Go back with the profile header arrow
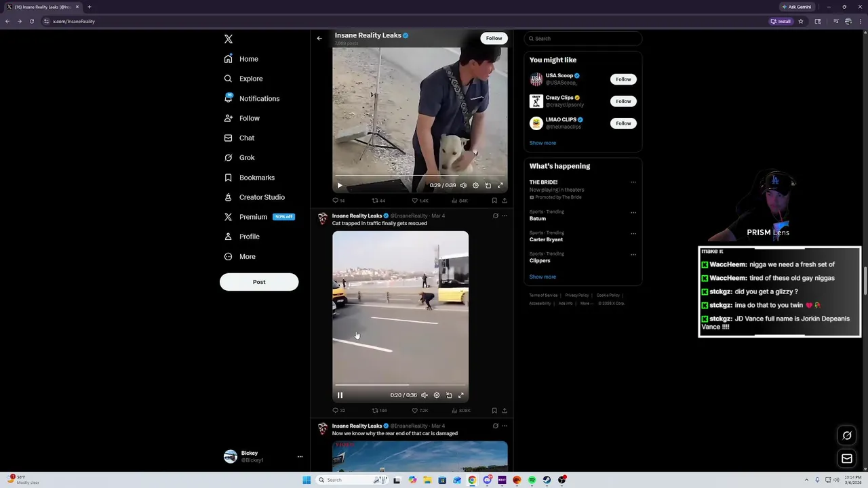Screen dimensions: 868x488 (319, 38)
